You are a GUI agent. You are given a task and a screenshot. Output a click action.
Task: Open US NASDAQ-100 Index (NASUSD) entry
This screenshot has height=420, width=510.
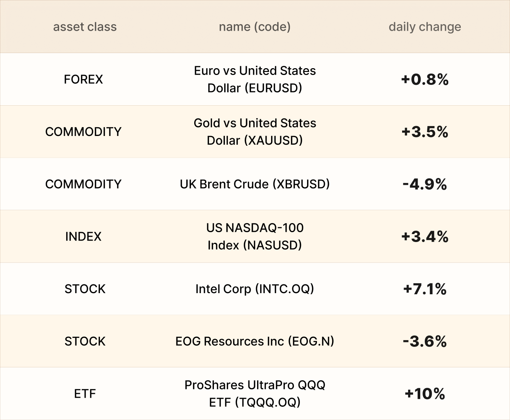(x=254, y=236)
